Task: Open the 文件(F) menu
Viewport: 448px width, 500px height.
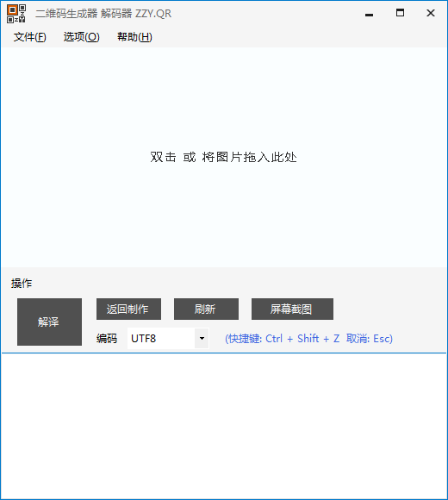Action: (x=29, y=37)
